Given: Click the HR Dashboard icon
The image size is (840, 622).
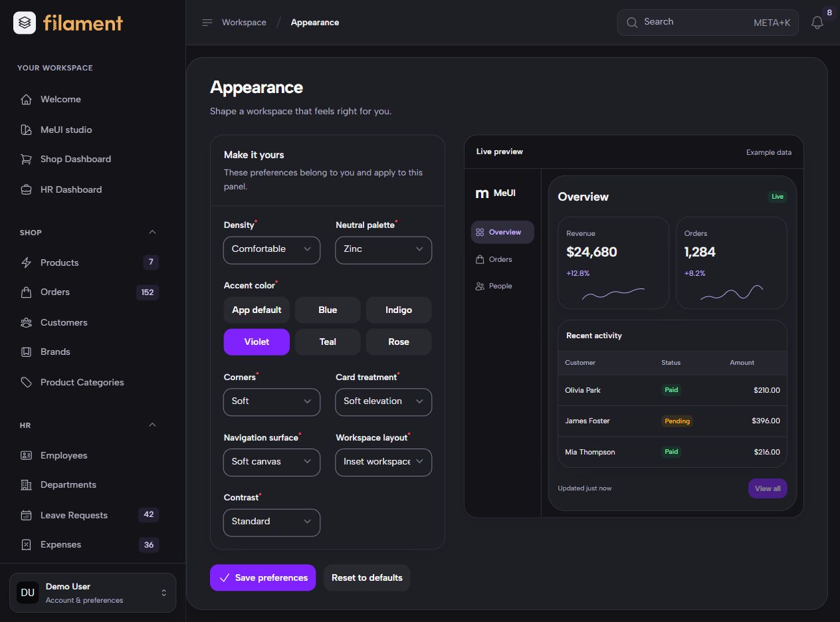Looking at the screenshot, I should (27, 189).
